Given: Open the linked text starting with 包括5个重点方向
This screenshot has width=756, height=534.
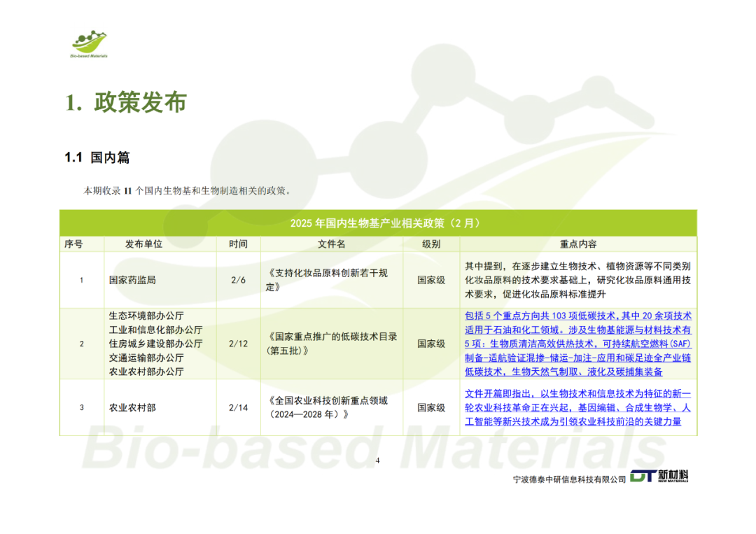Looking at the screenshot, I should [577, 344].
